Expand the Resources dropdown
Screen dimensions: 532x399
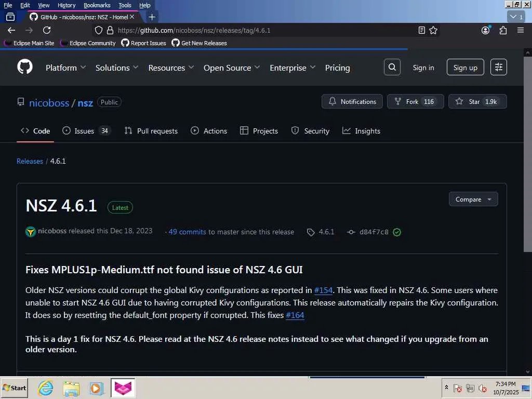tap(171, 68)
